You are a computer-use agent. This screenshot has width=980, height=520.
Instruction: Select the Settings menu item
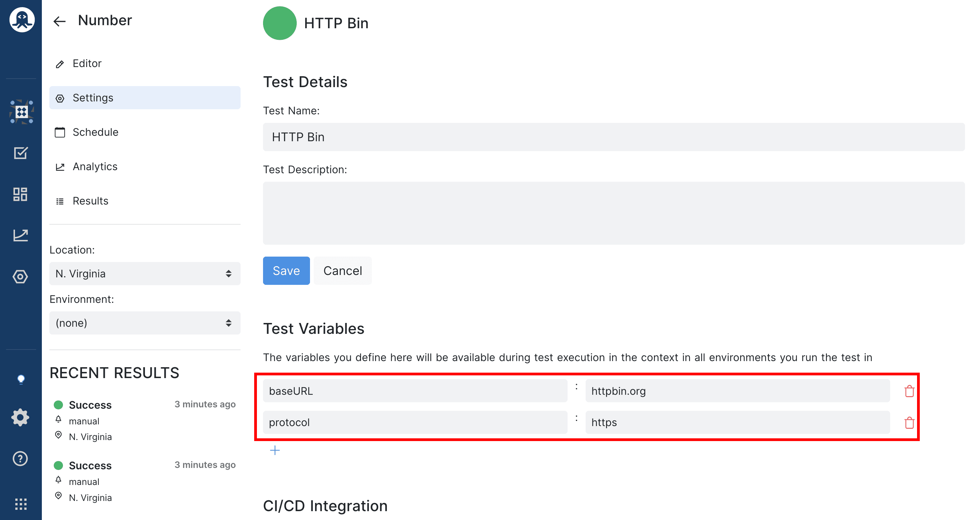pos(145,98)
